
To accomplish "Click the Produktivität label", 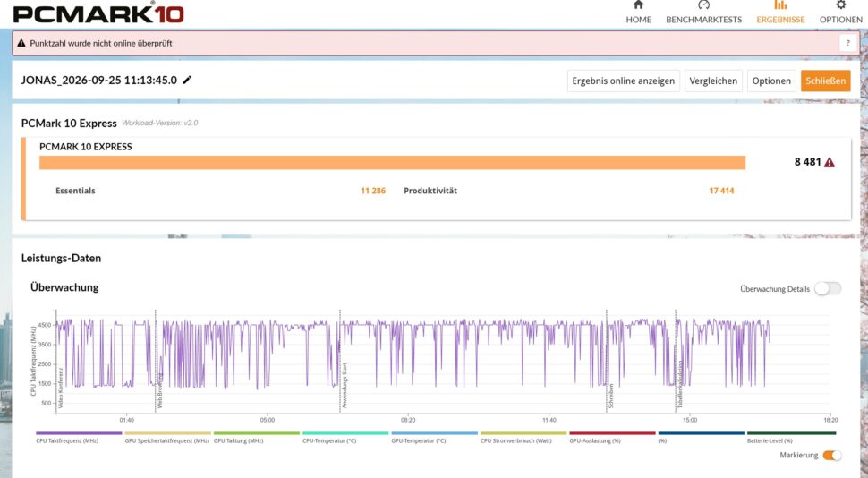I will (430, 191).
